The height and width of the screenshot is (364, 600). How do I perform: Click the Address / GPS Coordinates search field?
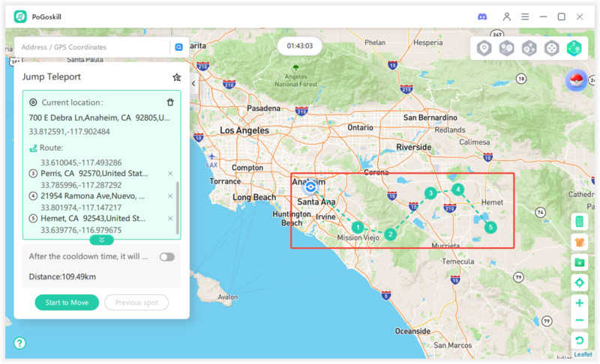point(94,47)
